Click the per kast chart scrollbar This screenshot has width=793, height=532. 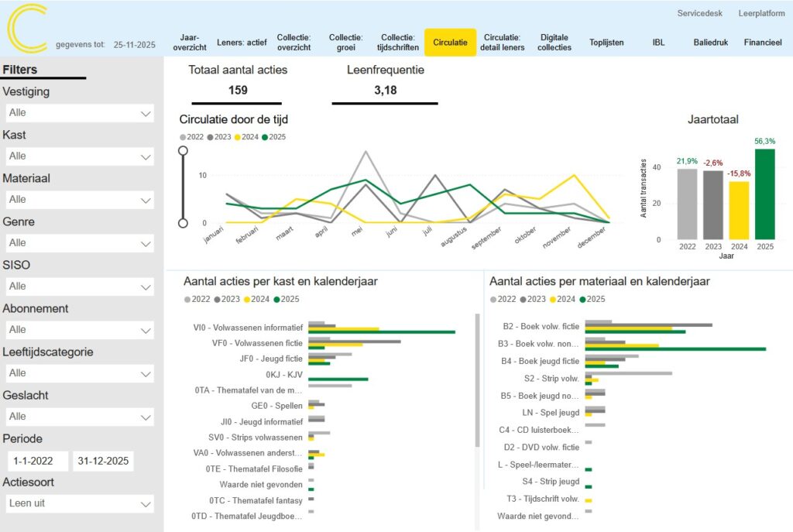click(x=477, y=379)
